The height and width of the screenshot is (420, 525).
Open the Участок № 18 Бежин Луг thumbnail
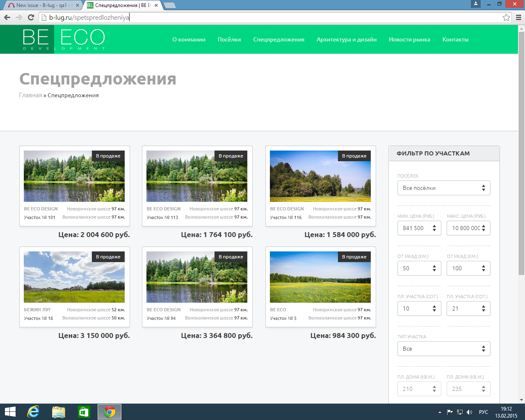pyautogui.click(x=74, y=277)
